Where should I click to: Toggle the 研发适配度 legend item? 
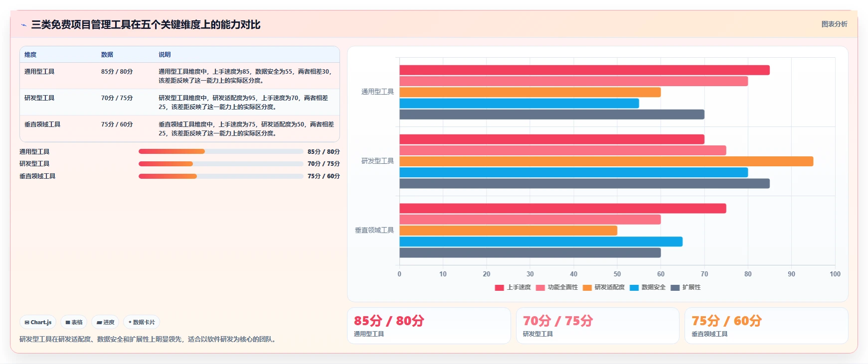(604, 287)
